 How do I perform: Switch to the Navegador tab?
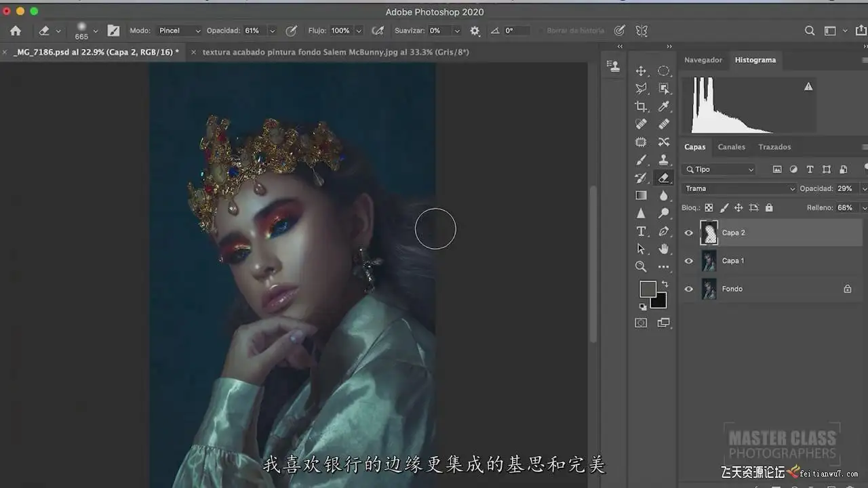click(703, 60)
